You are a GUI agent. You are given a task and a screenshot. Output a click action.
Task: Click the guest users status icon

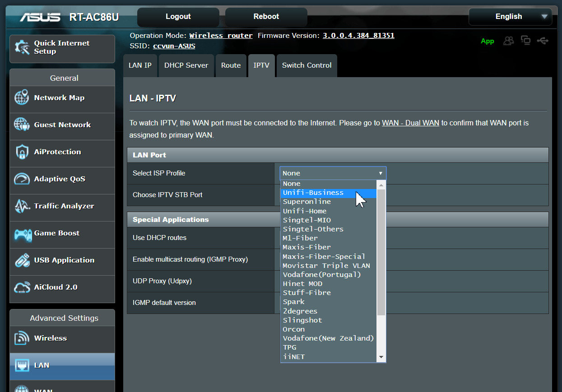pyautogui.click(x=509, y=41)
